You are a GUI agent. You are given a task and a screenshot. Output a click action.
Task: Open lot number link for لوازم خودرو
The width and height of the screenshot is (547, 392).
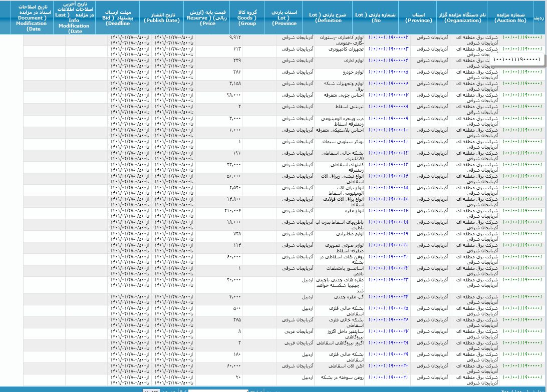[388, 72]
